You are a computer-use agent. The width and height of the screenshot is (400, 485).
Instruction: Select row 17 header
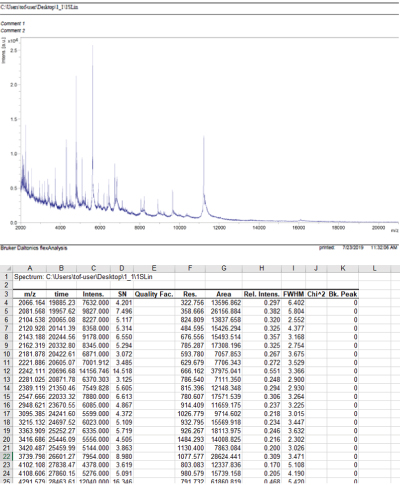[6, 414]
